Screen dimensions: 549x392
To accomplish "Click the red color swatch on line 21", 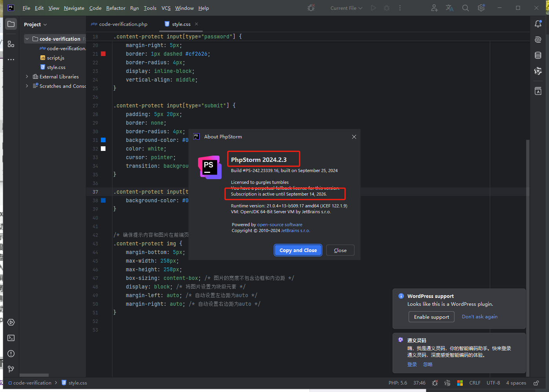I will tap(103, 54).
